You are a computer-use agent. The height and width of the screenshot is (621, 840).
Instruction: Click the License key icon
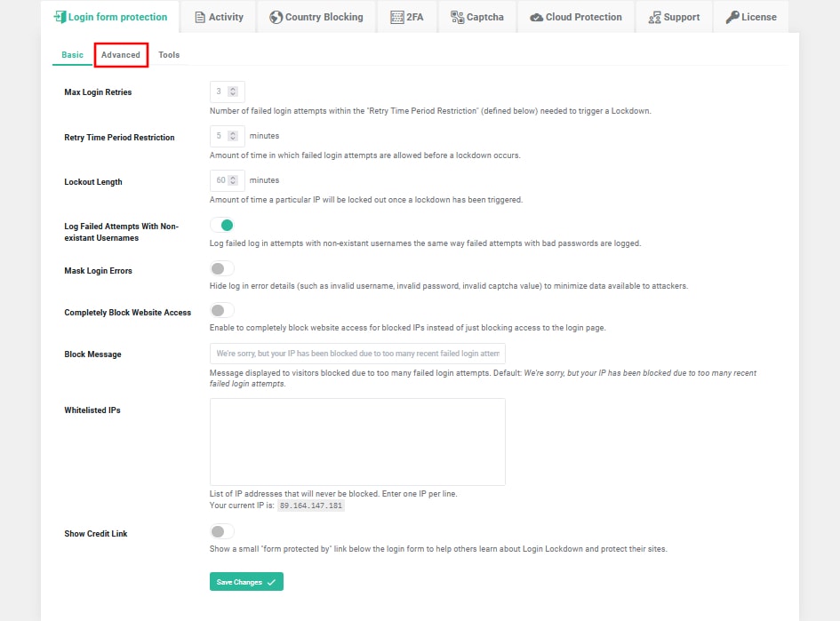pyautogui.click(x=732, y=18)
